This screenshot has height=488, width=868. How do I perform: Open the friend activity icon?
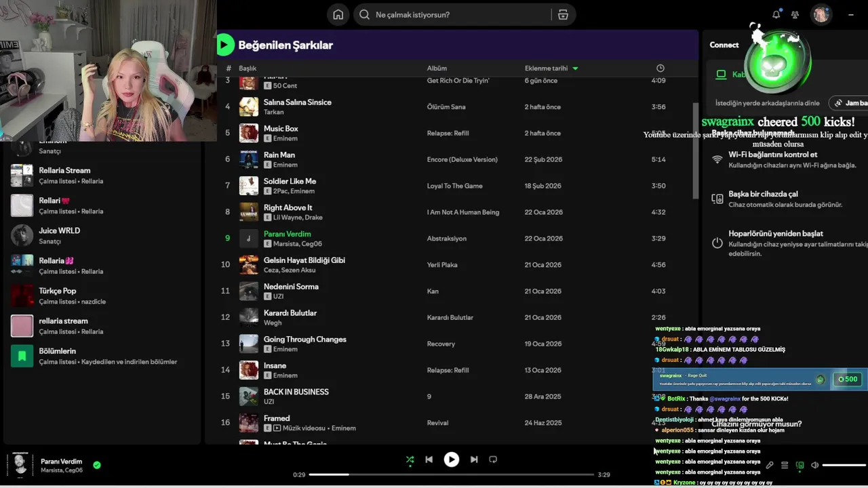point(795,14)
